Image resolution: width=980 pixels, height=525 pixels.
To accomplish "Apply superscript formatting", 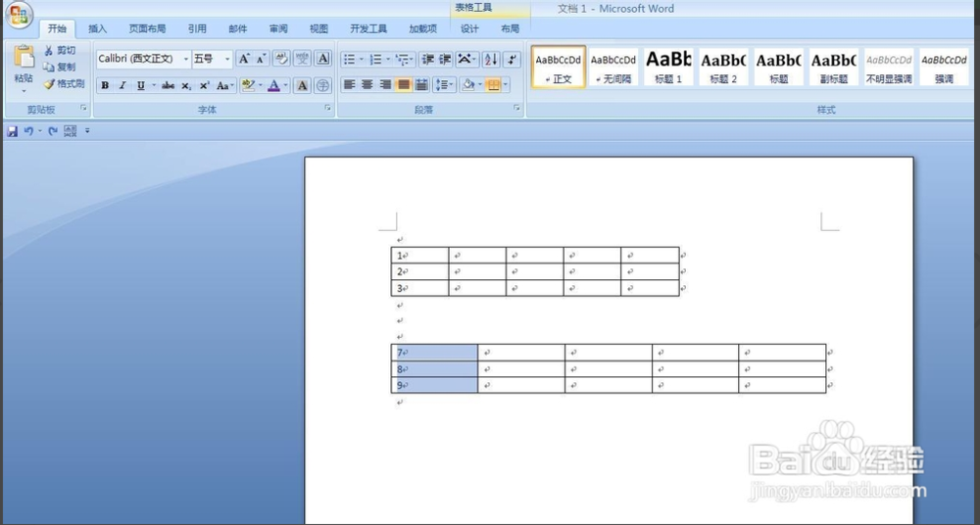I will pyautogui.click(x=205, y=85).
